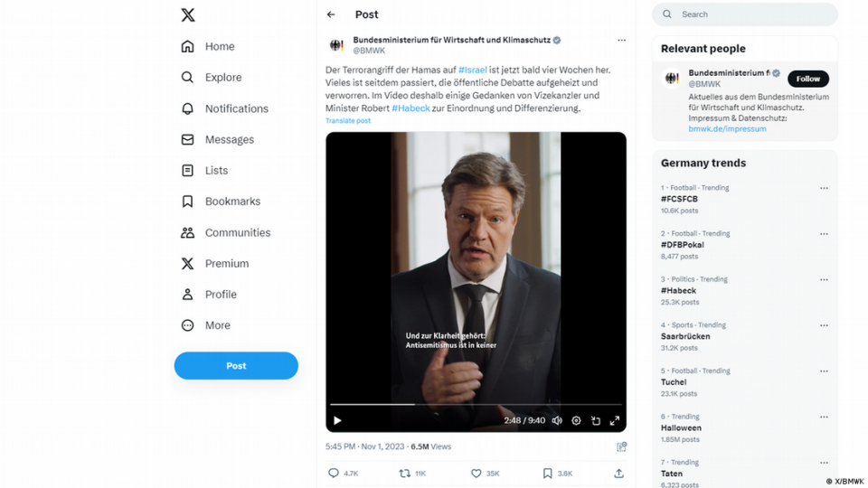Open Bookmarks in sidebar
868x488 pixels.
232,202
